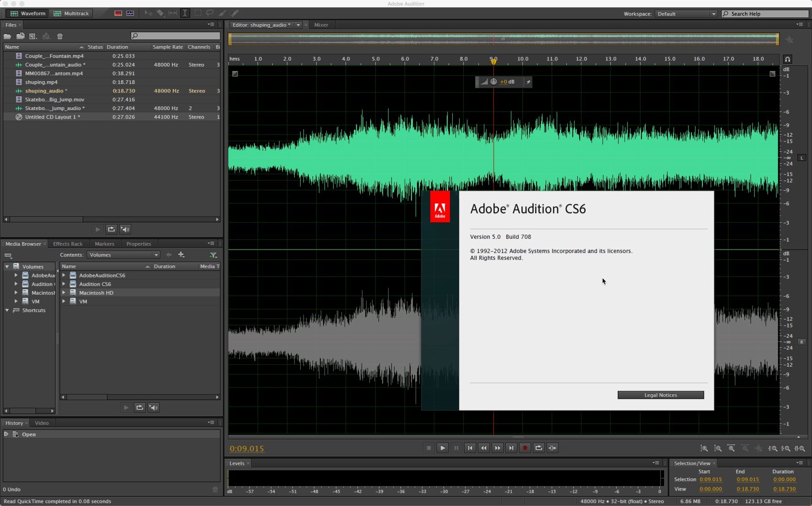Select the Razor tool
The height and width of the screenshot is (506, 812).
(160, 13)
